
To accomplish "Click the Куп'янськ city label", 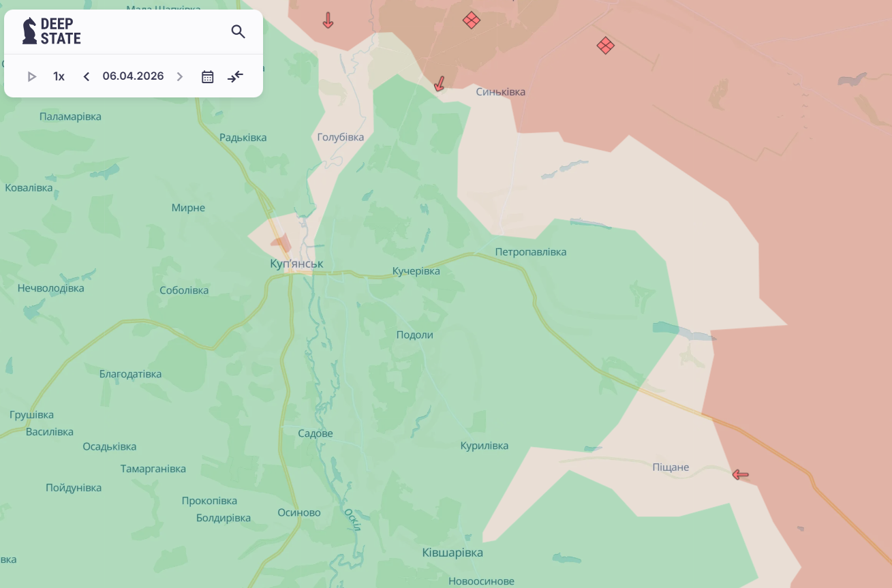I will (296, 264).
